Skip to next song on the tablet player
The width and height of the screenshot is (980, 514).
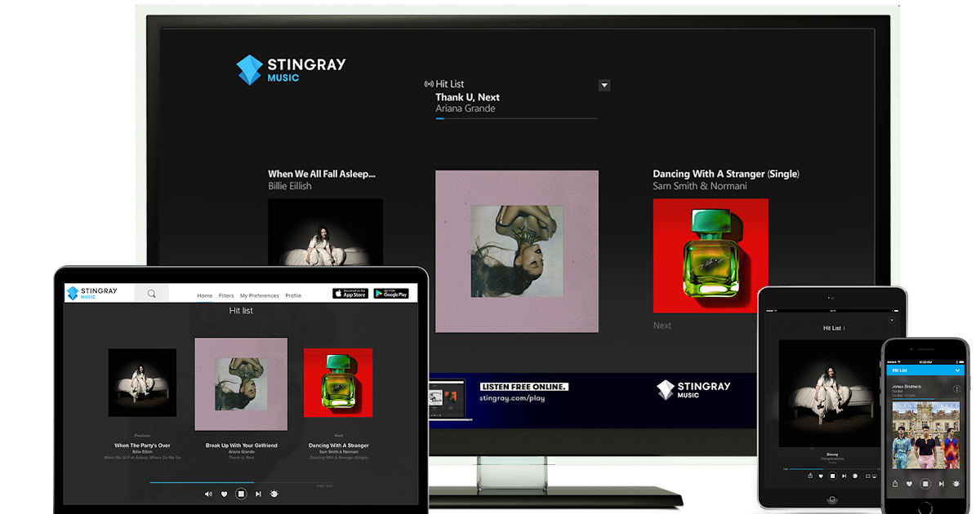pos(844,476)
